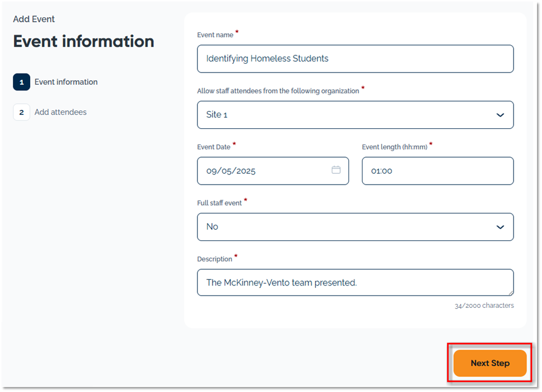The width and height of the screenshot is (542, 392).
Task: Click the Event length (hh:mm) label
Action: tap(394, 147)
